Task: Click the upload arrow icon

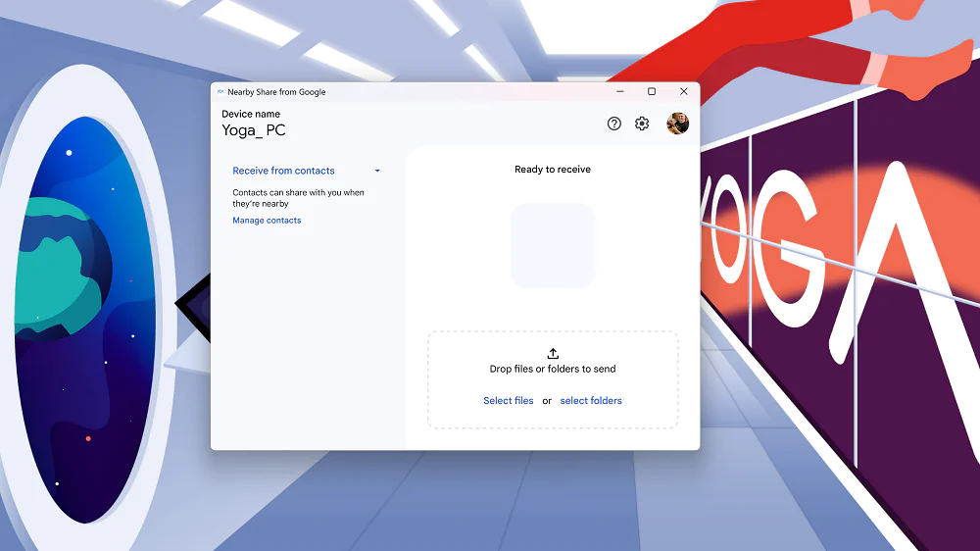Action: pos(553,354)
